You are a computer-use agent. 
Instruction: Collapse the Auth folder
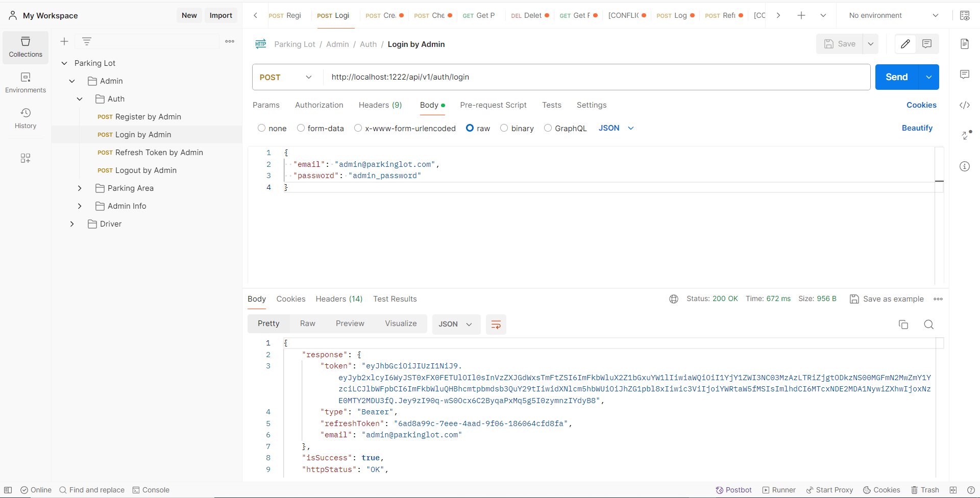80,99
